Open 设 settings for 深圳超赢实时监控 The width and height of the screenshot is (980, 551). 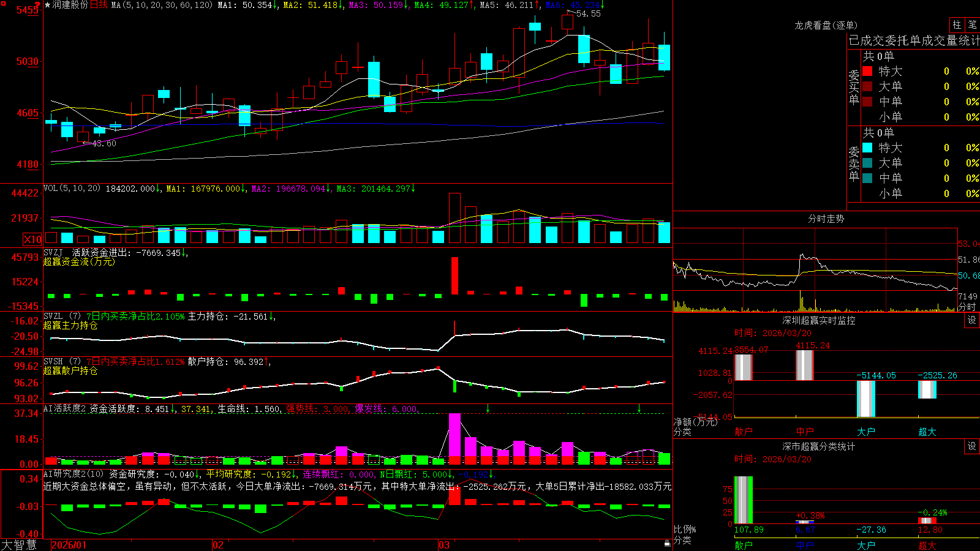pos(972,320)
